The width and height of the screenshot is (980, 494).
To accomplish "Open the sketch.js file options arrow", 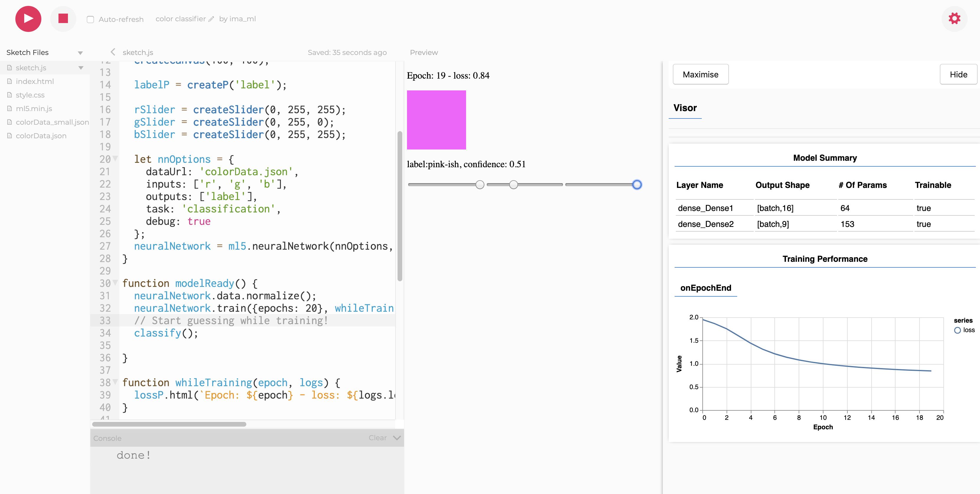I will (x=81, y=68).
